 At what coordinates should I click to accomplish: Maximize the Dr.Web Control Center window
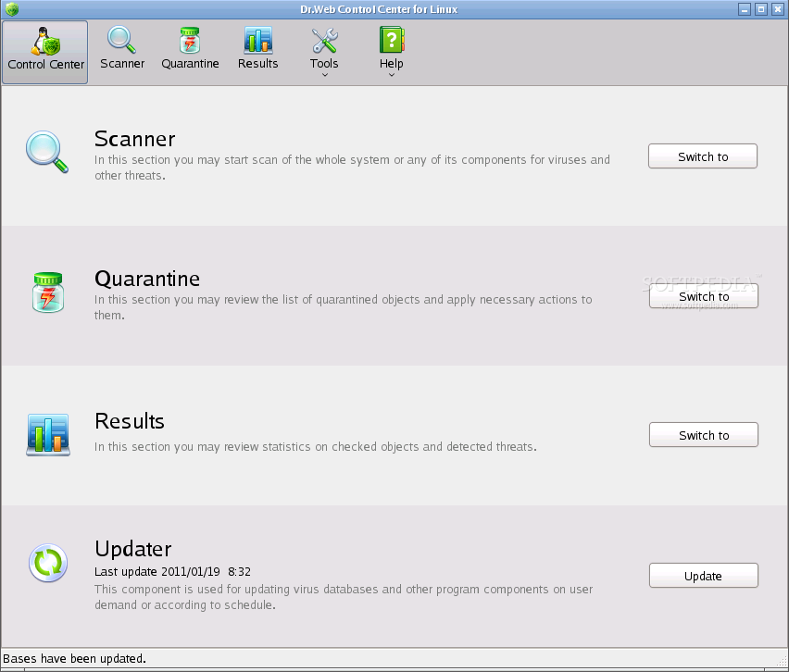[761, 9]
